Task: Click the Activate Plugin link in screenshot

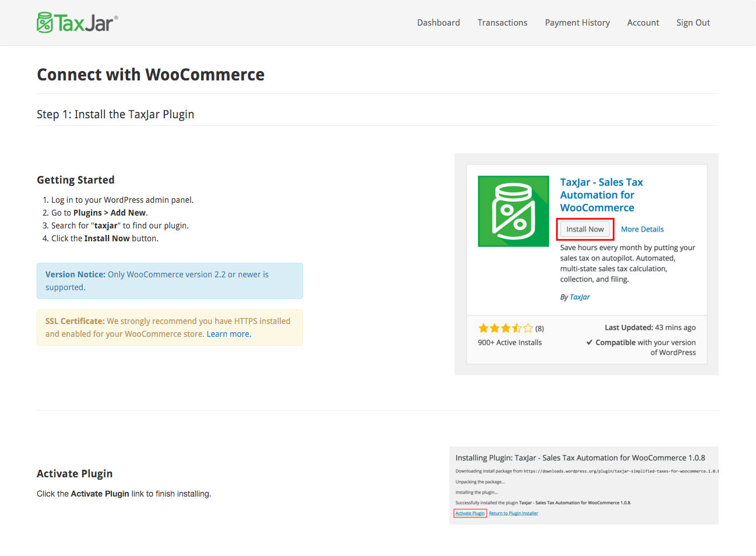Action: (470, 513)
